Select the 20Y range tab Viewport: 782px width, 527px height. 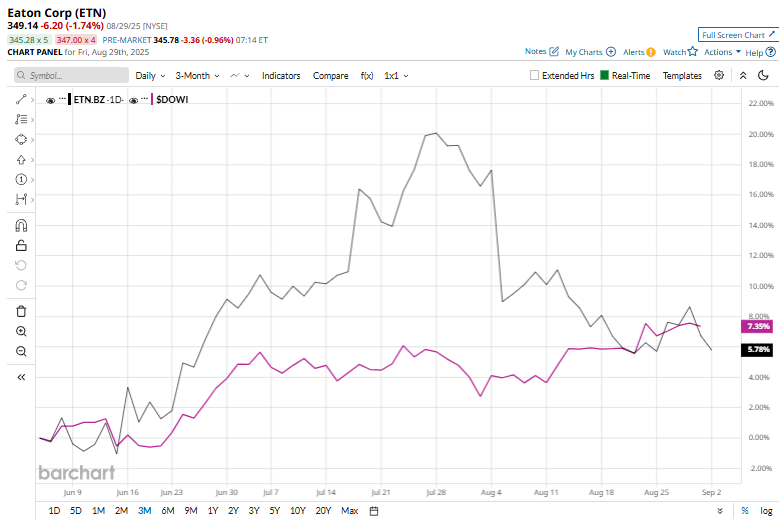tap(323, 511)
